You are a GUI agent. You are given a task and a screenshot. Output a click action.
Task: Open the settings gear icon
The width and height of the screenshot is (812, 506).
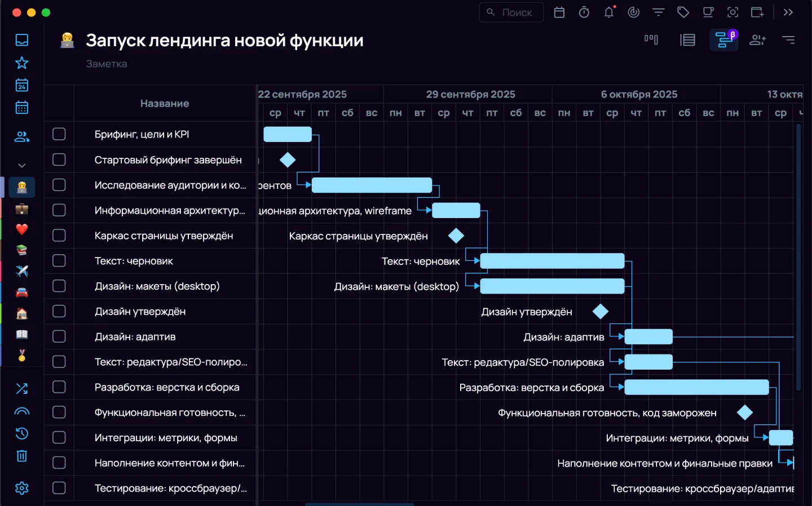pos(22,488)
